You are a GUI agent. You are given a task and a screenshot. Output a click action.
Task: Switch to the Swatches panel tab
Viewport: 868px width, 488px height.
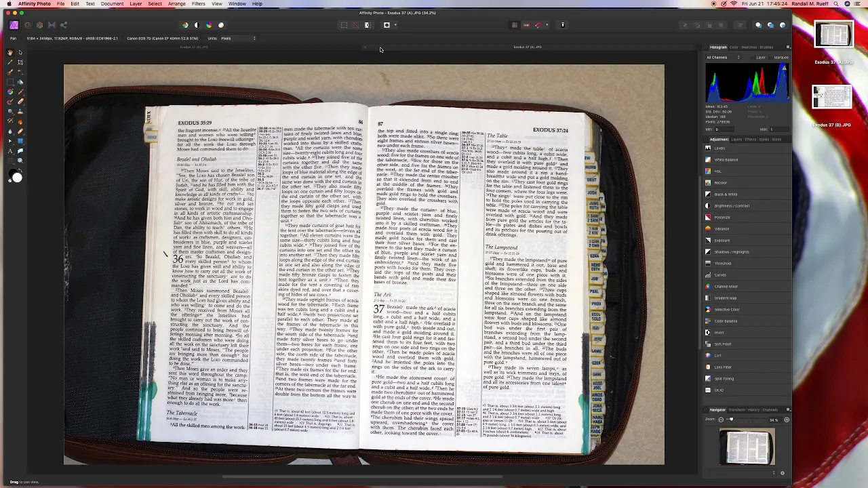(x=749, y=47)
